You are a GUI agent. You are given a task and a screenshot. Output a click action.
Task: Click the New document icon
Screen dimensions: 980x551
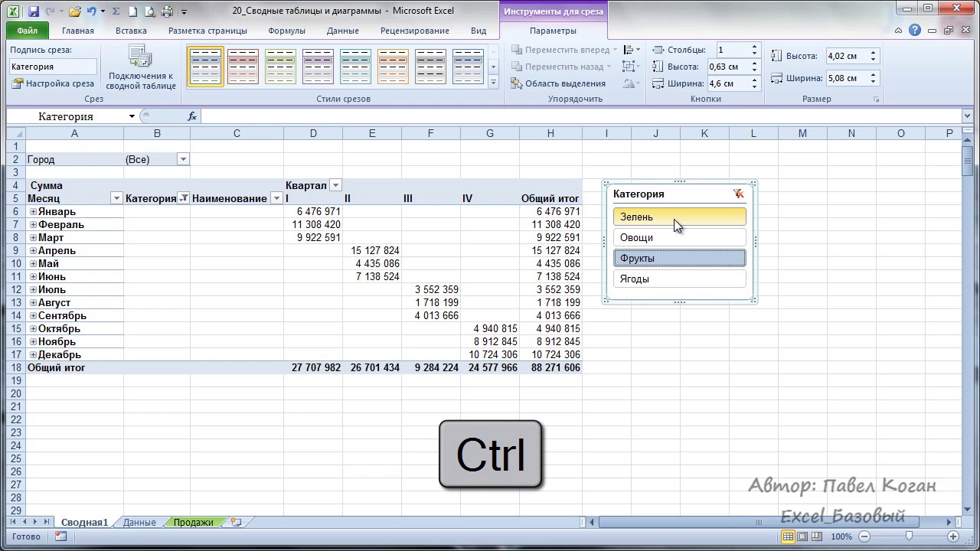coord(132,11)
